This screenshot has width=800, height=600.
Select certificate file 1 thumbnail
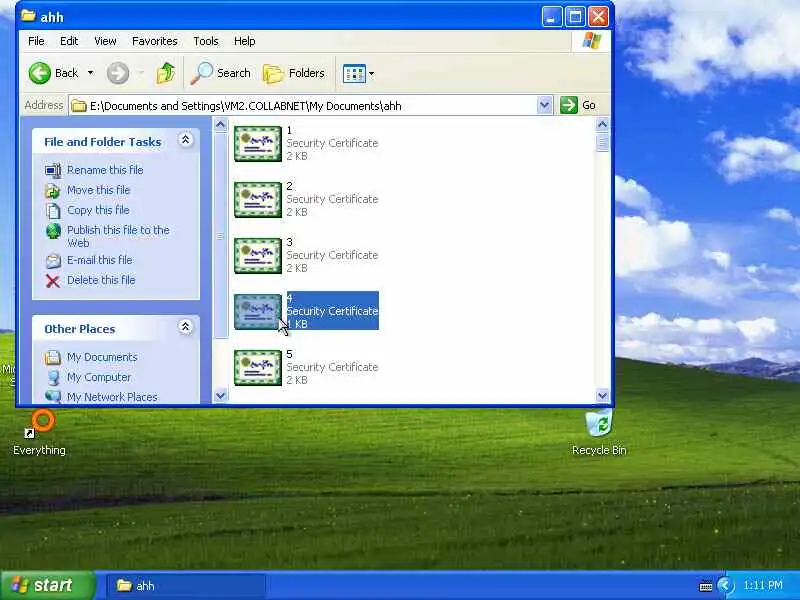tap(258, 144)
